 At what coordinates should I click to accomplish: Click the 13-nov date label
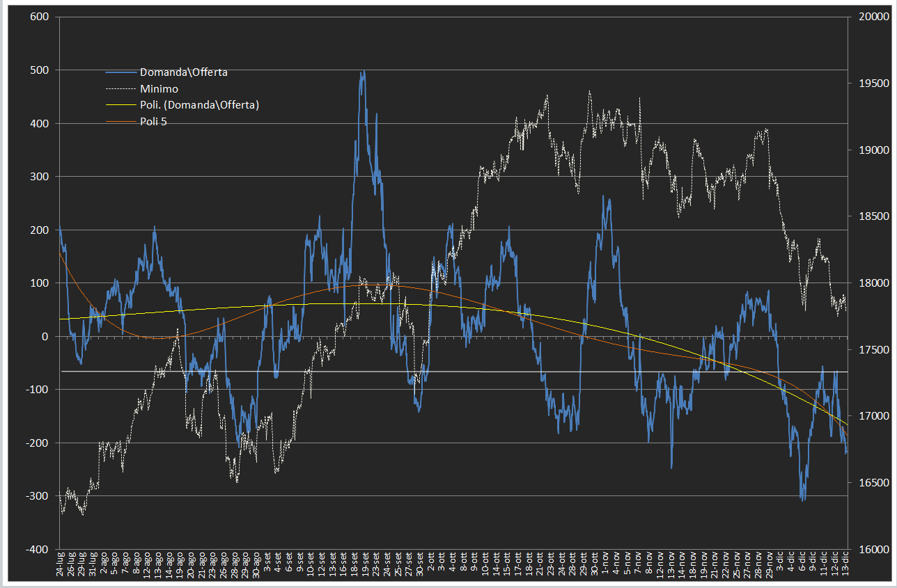pyautogui.click(x=670, y=565)
